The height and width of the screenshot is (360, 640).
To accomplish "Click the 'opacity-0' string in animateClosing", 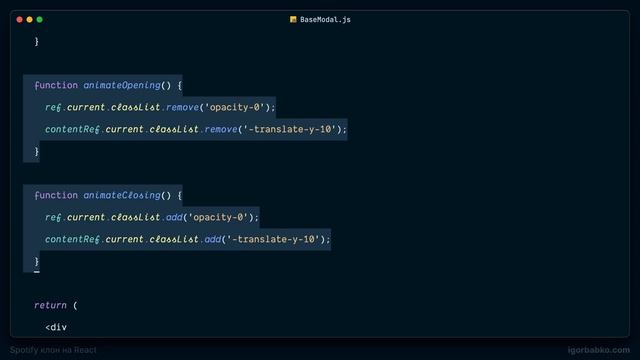I will click(x=218, y=218).
